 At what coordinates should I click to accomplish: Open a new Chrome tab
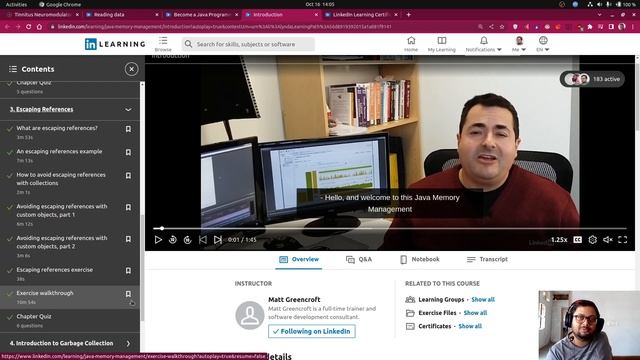click(x=409, y=15)
